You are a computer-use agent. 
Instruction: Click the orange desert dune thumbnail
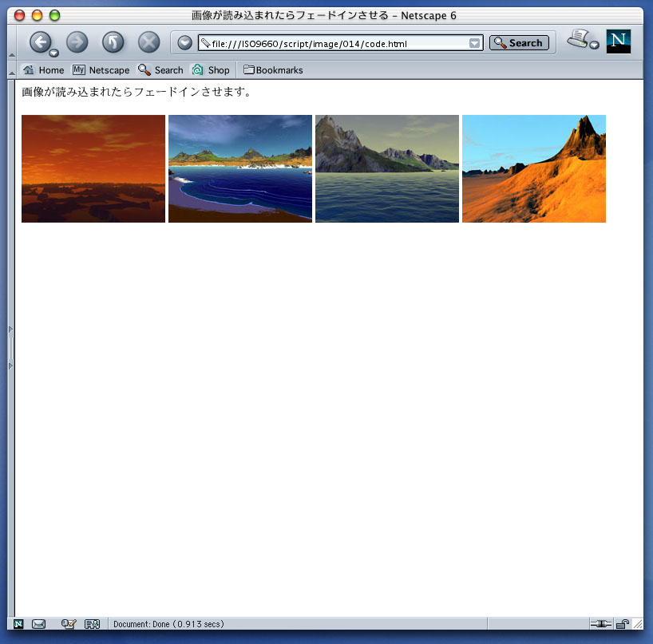[534, 168]
